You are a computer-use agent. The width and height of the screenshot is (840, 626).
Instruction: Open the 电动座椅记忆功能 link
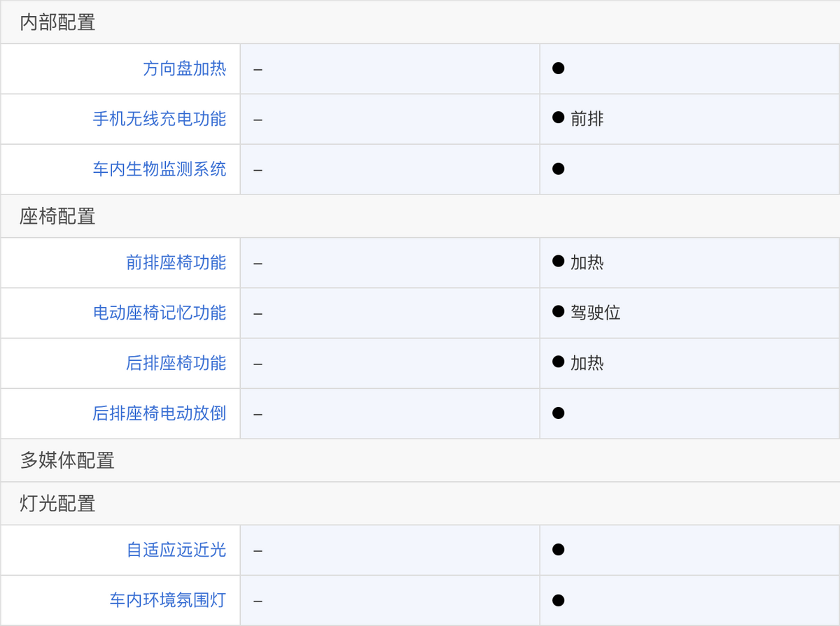(160, 313)
